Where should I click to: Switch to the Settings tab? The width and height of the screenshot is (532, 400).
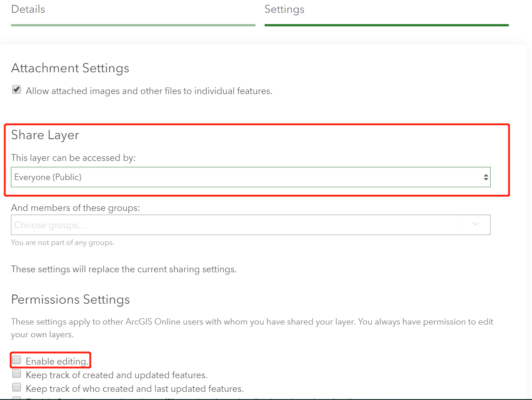[284, 9]
